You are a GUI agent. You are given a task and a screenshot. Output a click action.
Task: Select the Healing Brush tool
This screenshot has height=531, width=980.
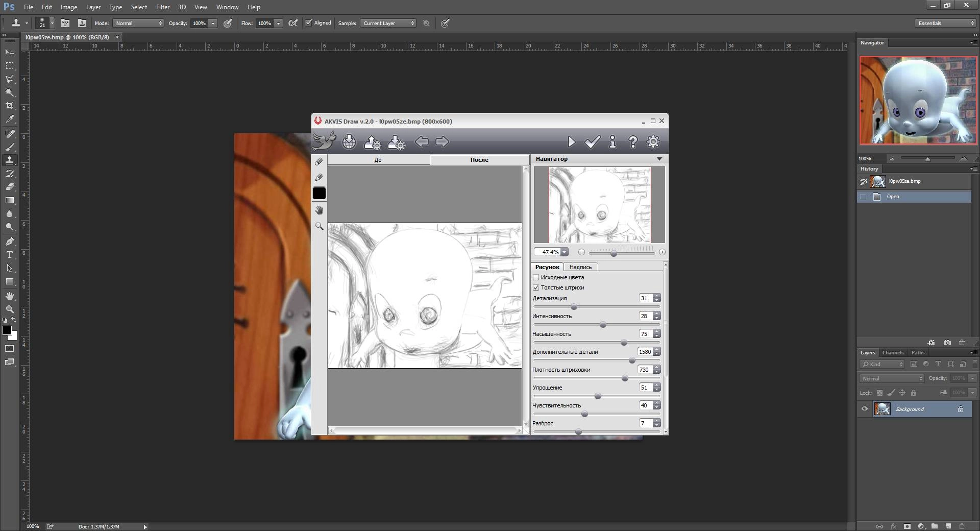tap(10, 134)
